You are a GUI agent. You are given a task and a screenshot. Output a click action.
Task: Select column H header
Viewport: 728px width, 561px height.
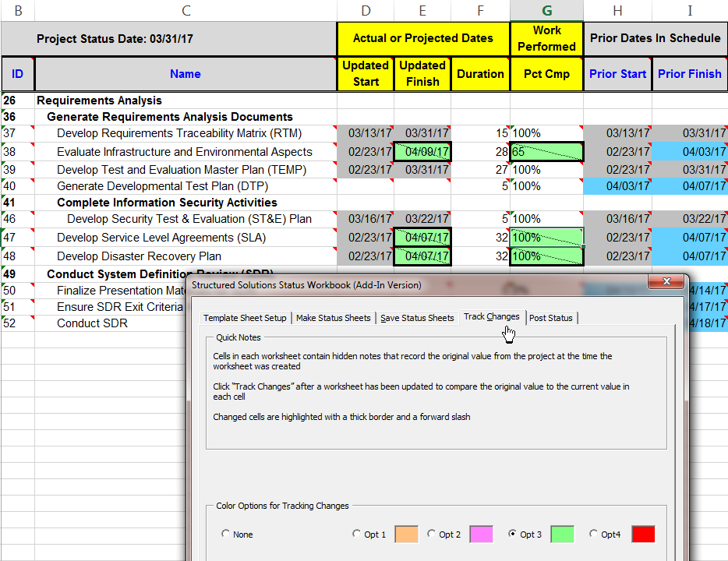(x=617, y=10)
